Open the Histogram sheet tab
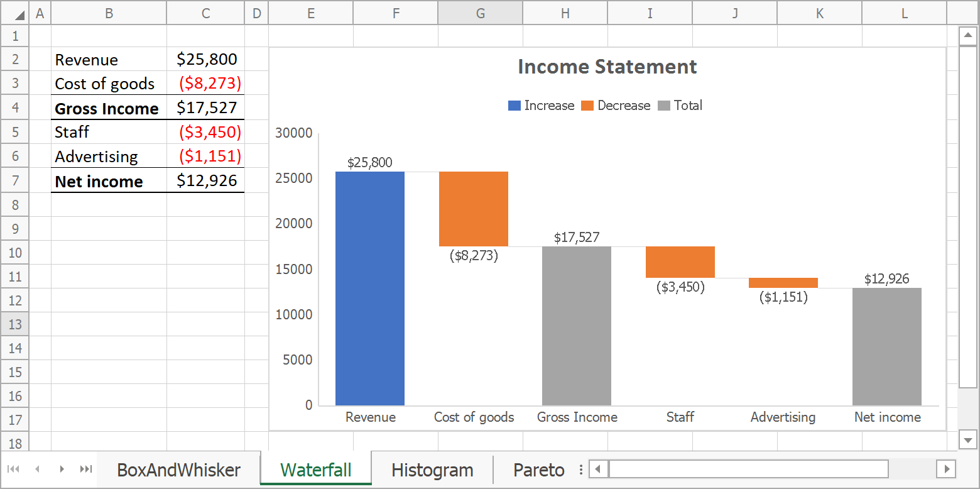Screen dimensions: 980x489 432,470
